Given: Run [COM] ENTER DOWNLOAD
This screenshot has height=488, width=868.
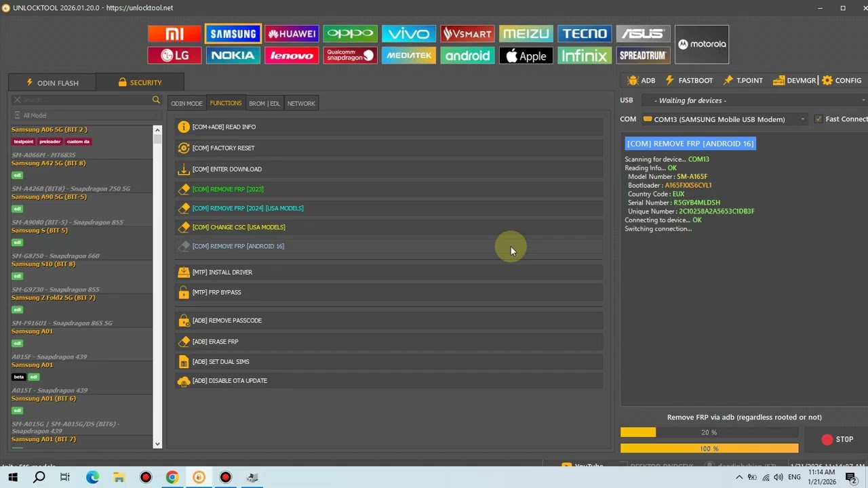Looking at the screenshot, I should point(389,169).
